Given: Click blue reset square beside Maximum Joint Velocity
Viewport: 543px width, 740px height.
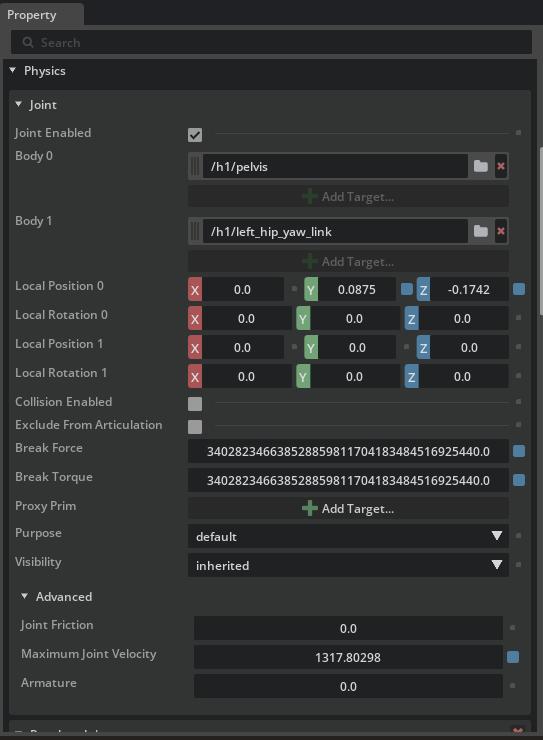Looking at the screenshot, I should coord(513,657).
